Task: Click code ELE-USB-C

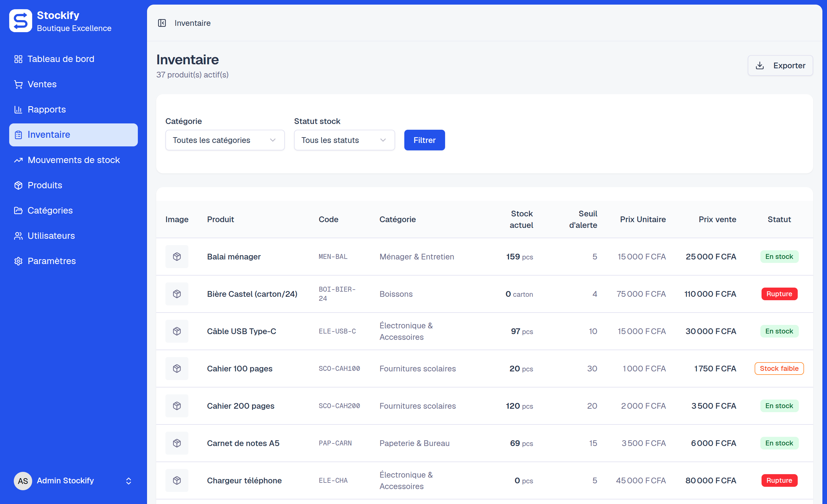Action: point(337,331)
